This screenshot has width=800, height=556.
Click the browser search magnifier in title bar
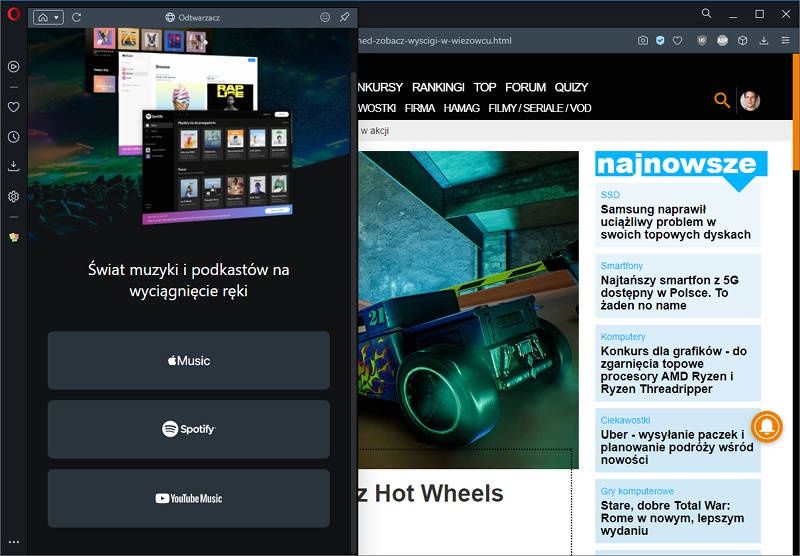tap(707, 14)
